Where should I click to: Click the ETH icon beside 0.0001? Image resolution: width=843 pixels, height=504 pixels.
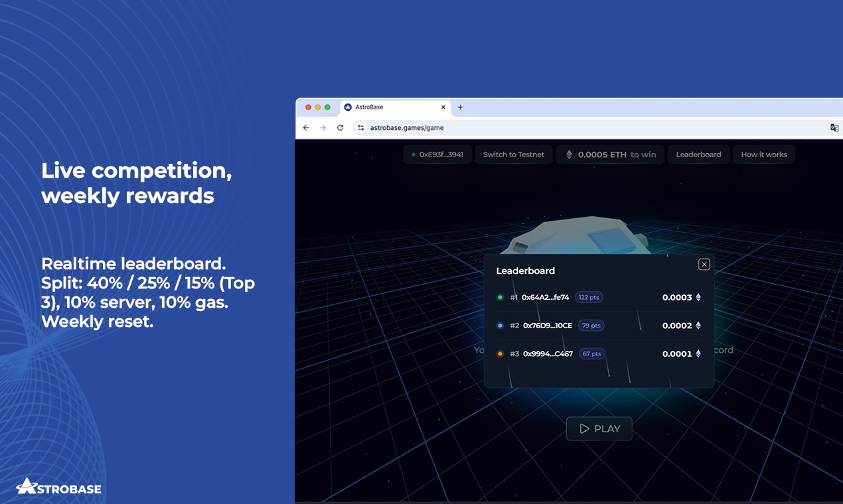pos(698,354)
